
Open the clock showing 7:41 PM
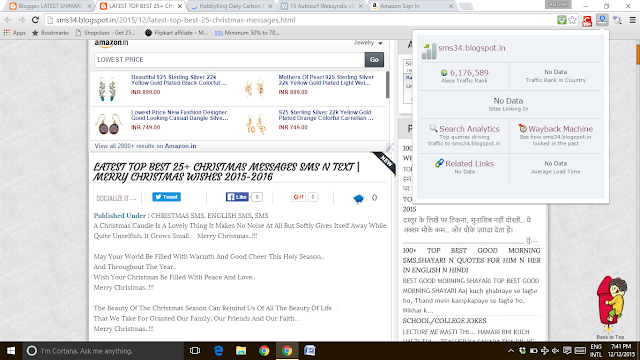pos(622,351)
